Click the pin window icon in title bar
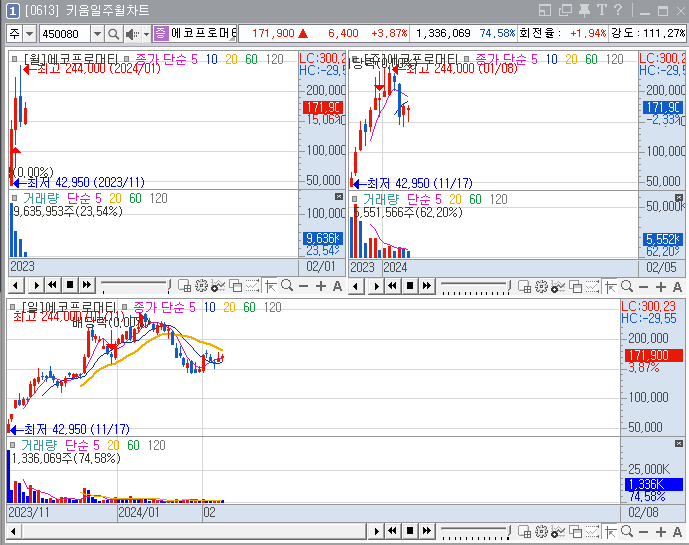 pos(584,10)
